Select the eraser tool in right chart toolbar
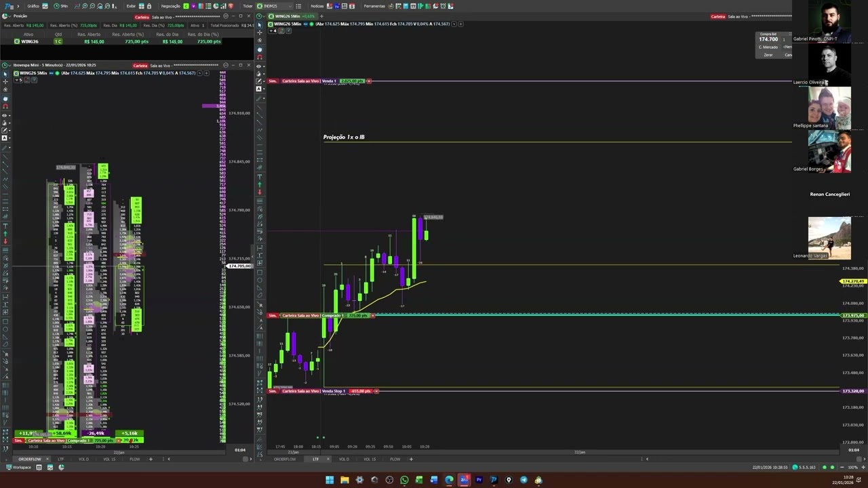Screen dimensions: 868x488 (x=260, y=40)
